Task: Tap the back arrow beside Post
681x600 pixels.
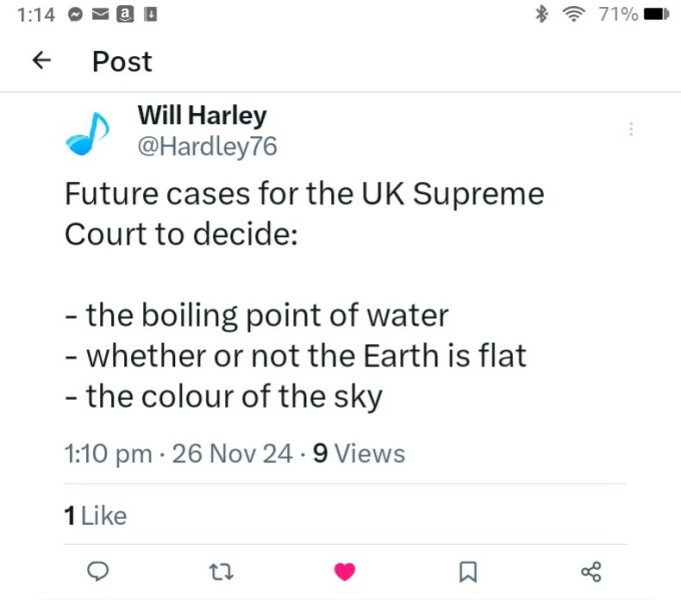Action: click(41, 61)
